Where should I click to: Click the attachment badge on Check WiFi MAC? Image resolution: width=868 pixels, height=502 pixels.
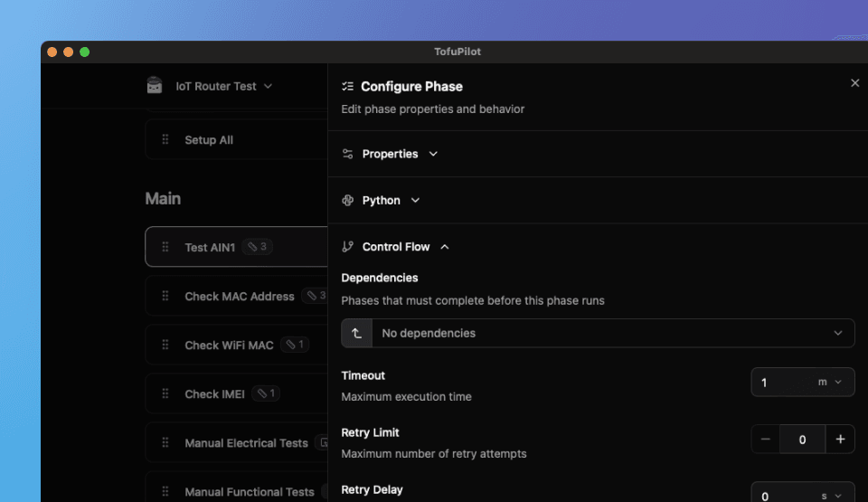[x=295, y=345]
